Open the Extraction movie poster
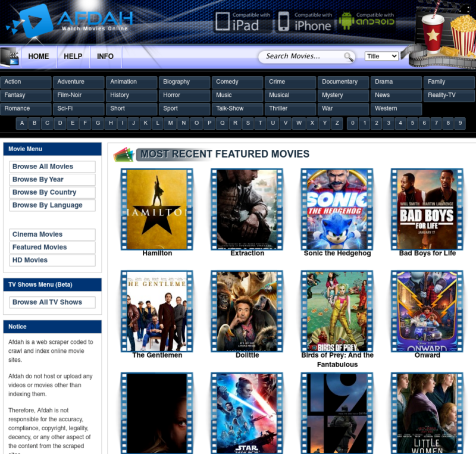The width and height of the screenshot is (476, 454). (247, 209)
